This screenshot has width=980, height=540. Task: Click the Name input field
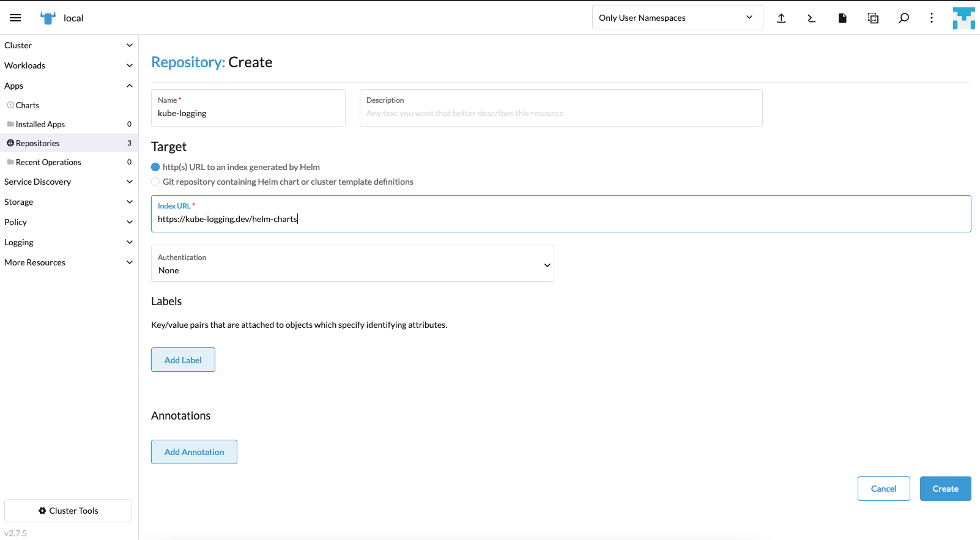[248, 108]
